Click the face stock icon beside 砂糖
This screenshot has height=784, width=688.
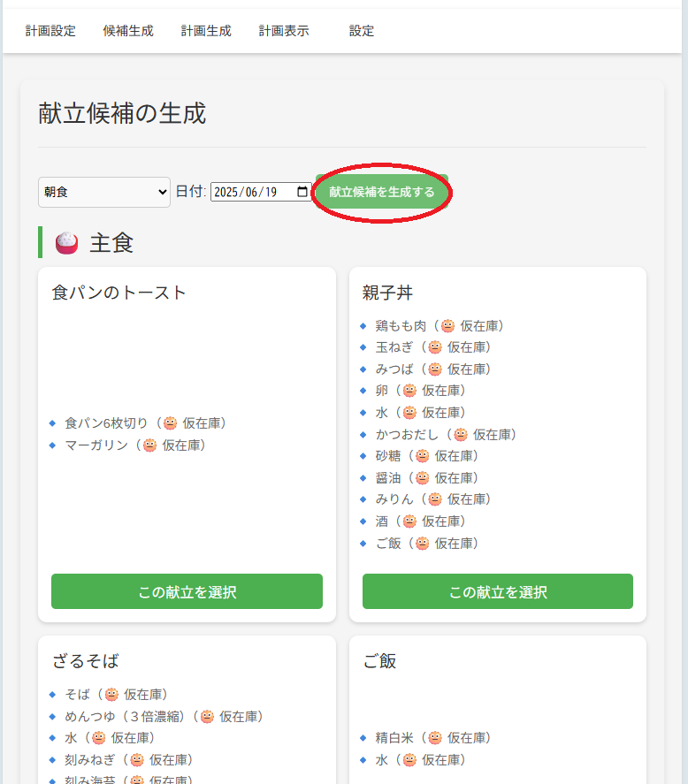[423, 456]
